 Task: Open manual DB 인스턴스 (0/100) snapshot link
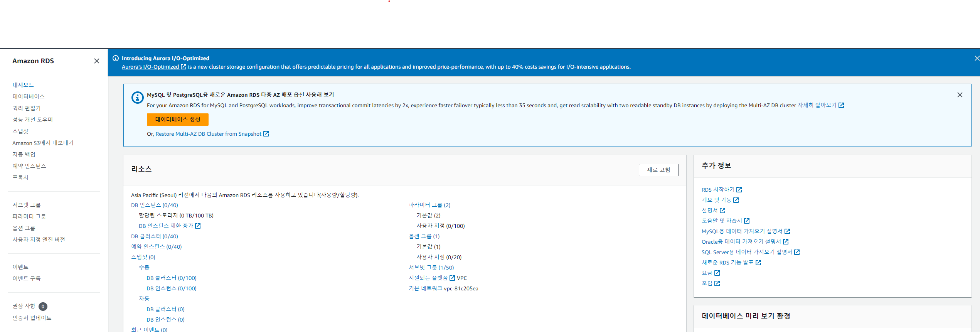point(172,288)
